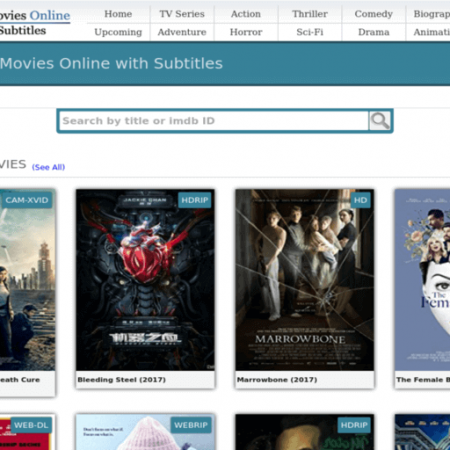This screenshot has height=450, width=450.
Task: Open The Female Brain poster thumbnail
Action: 422,280
